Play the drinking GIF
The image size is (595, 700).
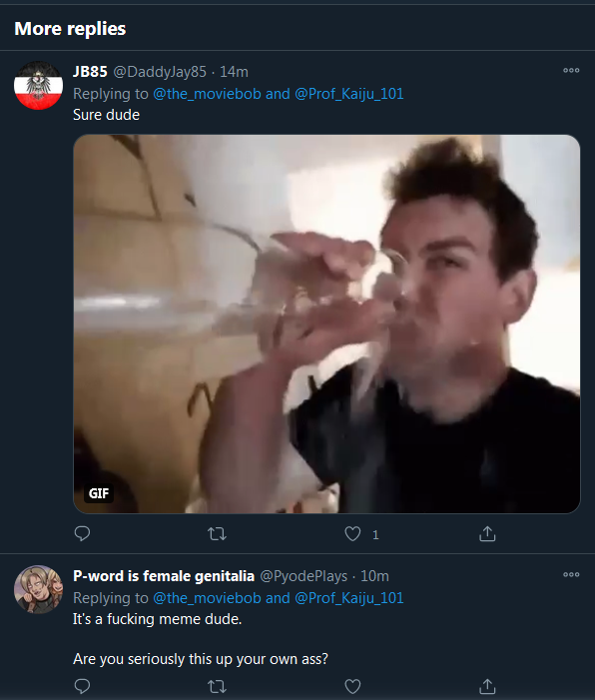click(326, 325)
